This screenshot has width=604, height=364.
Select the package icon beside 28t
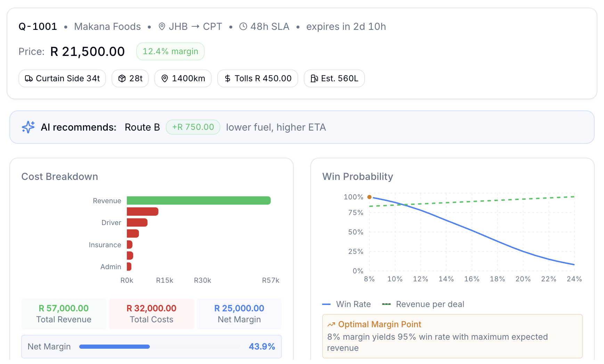[121, 78]
